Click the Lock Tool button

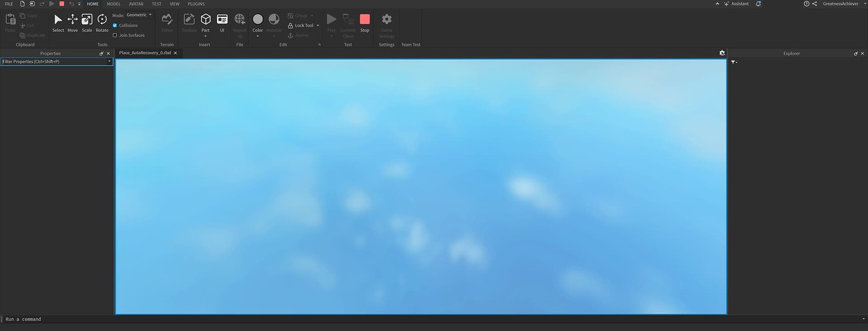301,25
